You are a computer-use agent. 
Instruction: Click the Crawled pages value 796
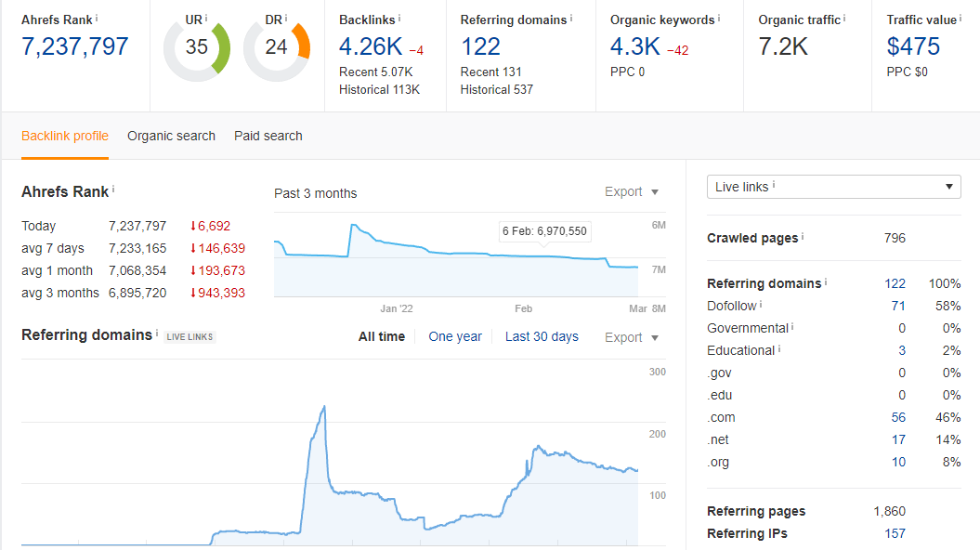click(x=895, y=238)
